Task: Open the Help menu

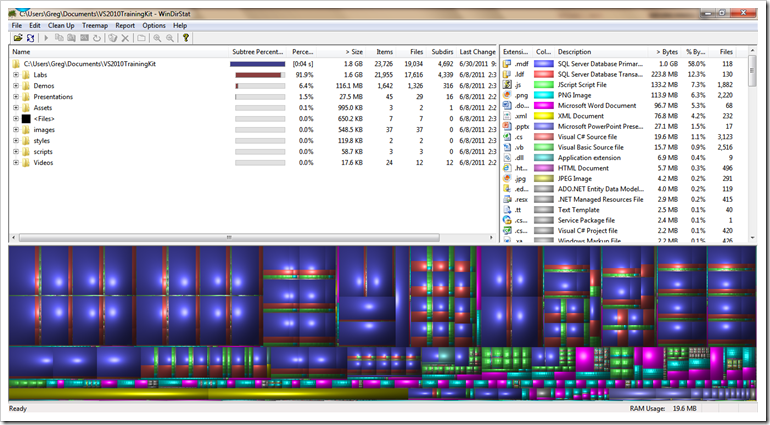Action: point(180,26)
